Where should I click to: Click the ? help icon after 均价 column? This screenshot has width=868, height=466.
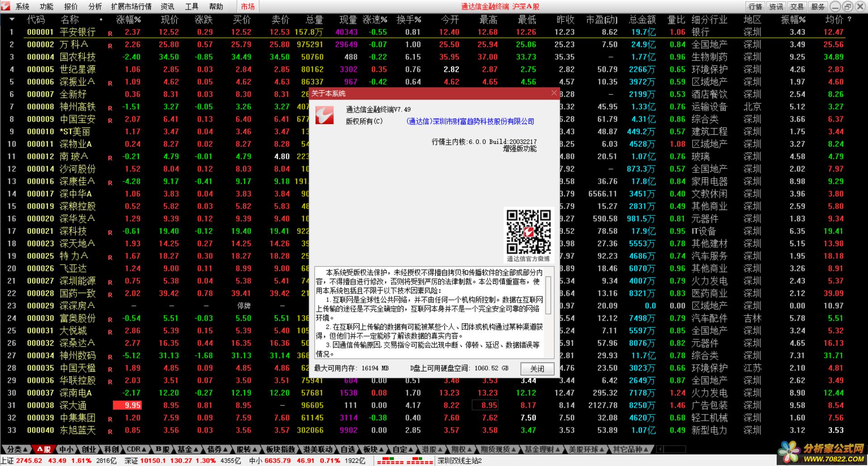(x=849, y=19)
